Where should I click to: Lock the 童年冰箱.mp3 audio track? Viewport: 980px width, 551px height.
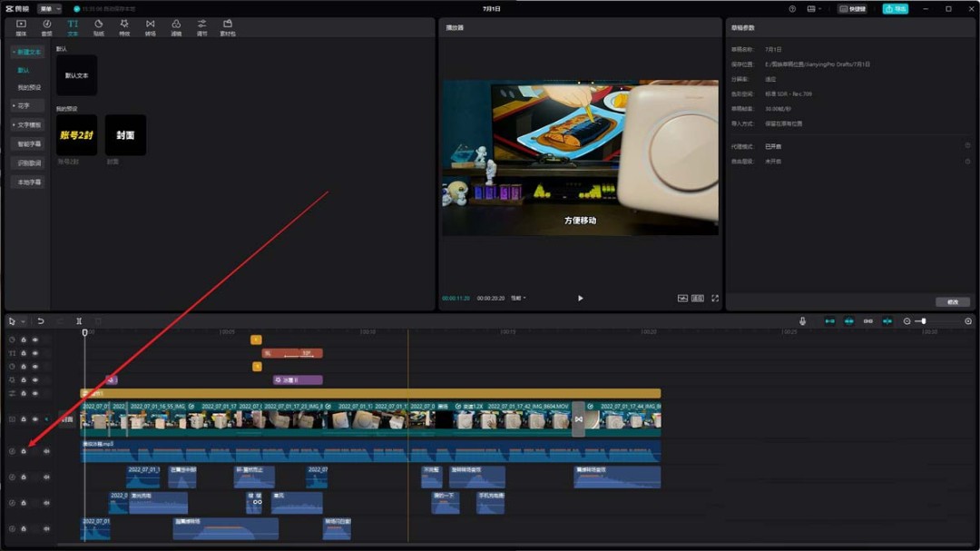(x=24, y=451)
